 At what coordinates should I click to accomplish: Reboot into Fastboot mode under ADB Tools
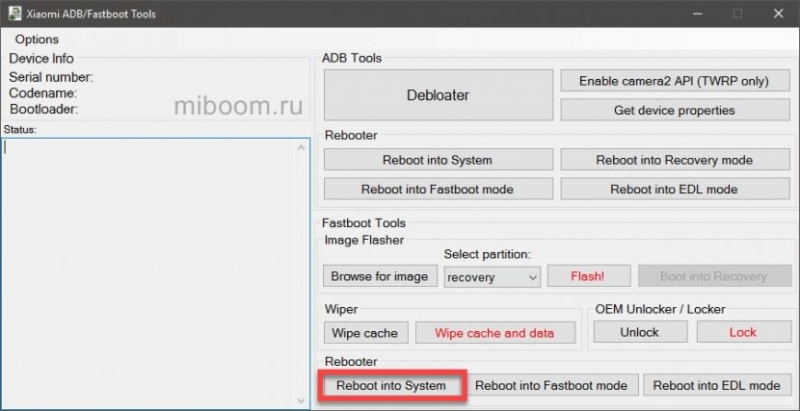coord(438,189)
